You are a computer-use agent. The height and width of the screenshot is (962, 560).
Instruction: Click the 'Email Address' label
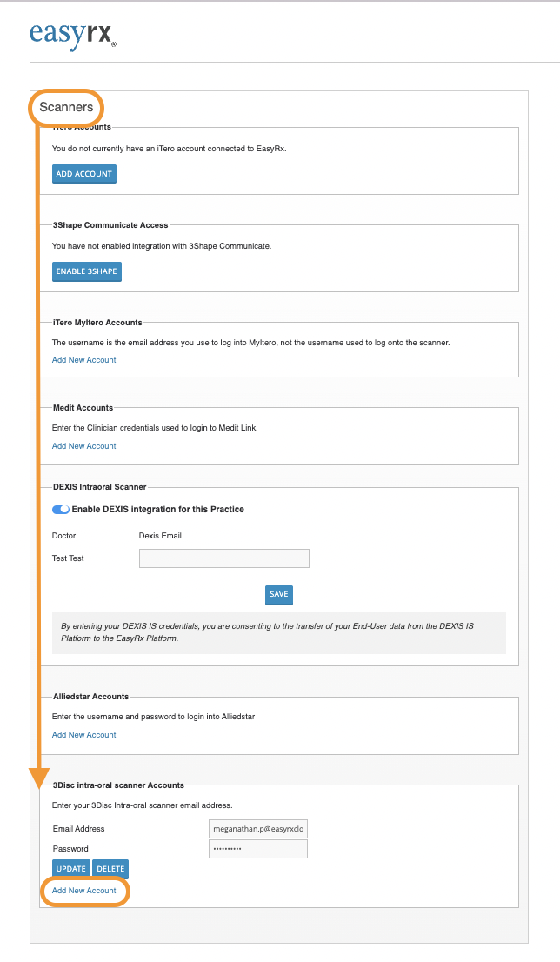[x=78, y=829]
